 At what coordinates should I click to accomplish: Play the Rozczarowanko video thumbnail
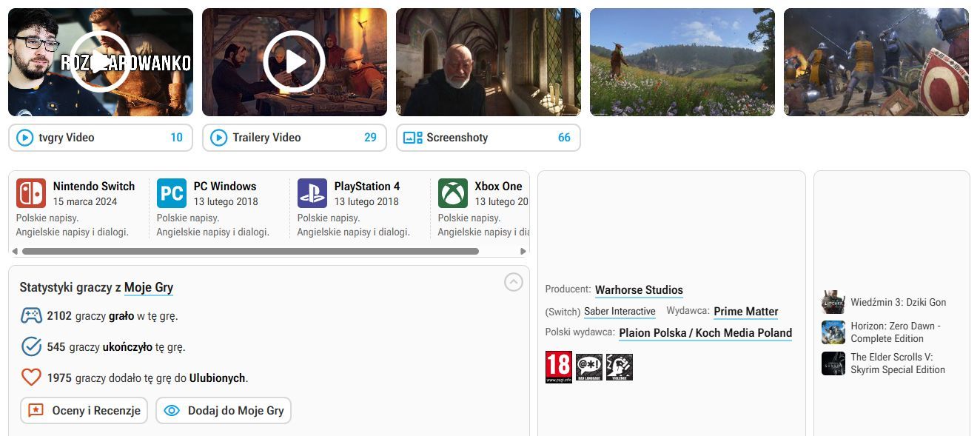tap(101, 62)
